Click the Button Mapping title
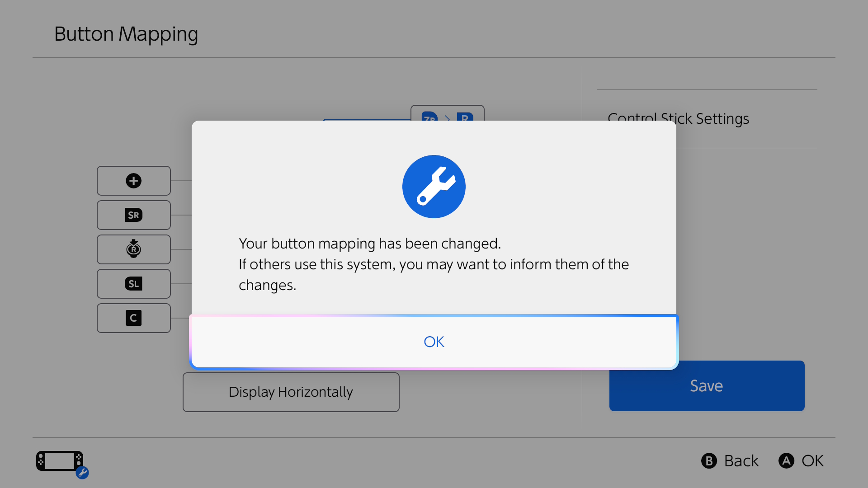The image size is (868, 488). (126, 34)
